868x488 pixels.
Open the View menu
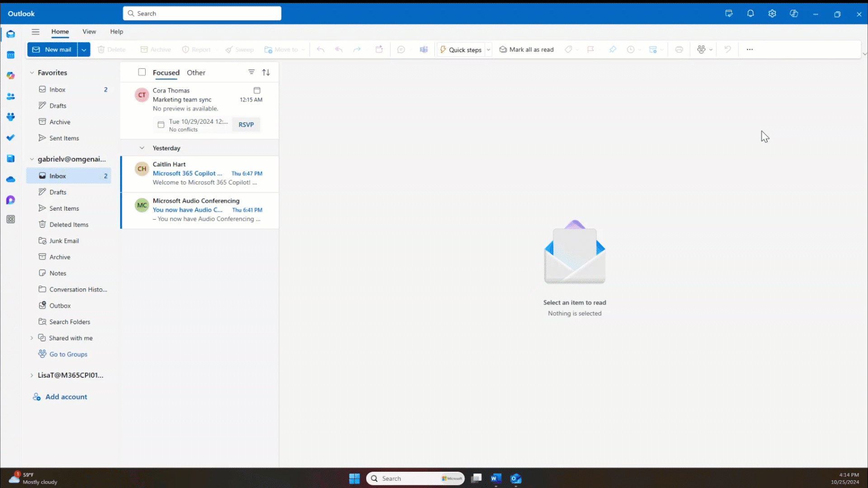[x=89, y=32]
